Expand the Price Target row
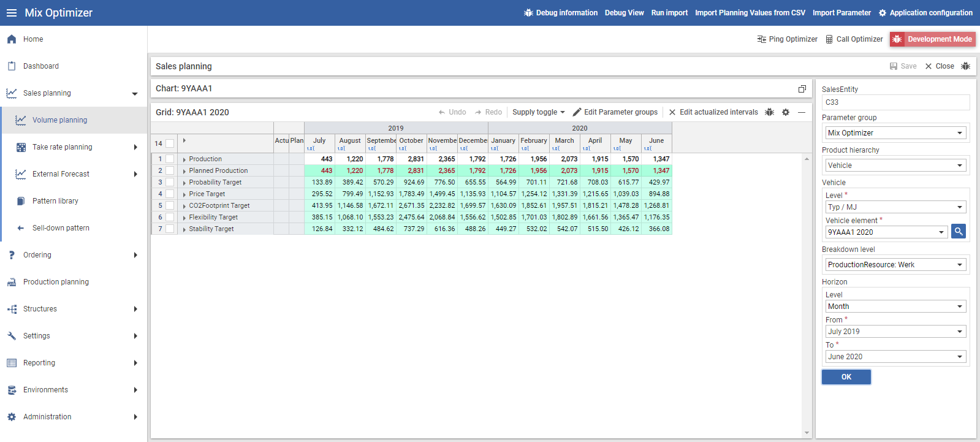Viewport: 980px width, 442px height. tap(184, 194)
